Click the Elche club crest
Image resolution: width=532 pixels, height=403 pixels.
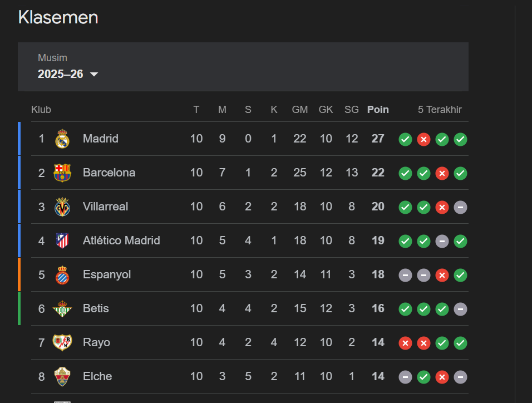pyautogui.click(x=62, y=376)
